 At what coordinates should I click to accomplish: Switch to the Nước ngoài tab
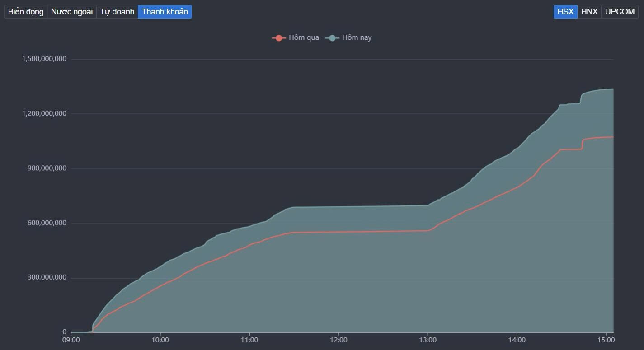(x=71, y=12)
